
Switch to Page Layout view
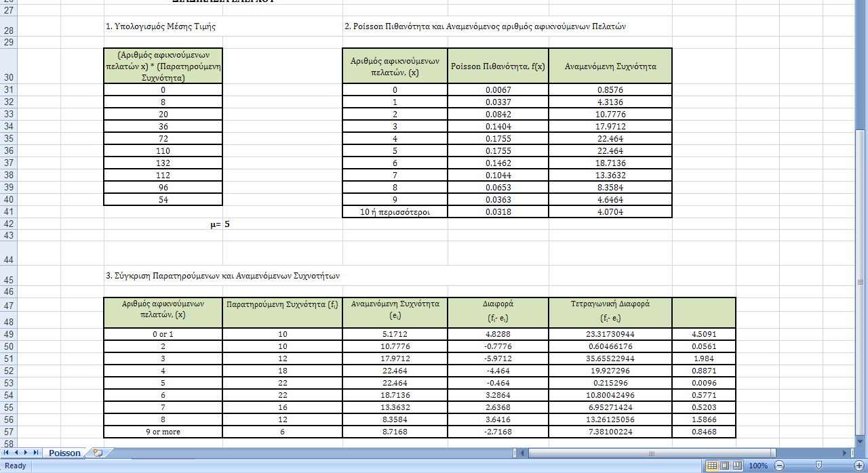(x=724, y=466)
